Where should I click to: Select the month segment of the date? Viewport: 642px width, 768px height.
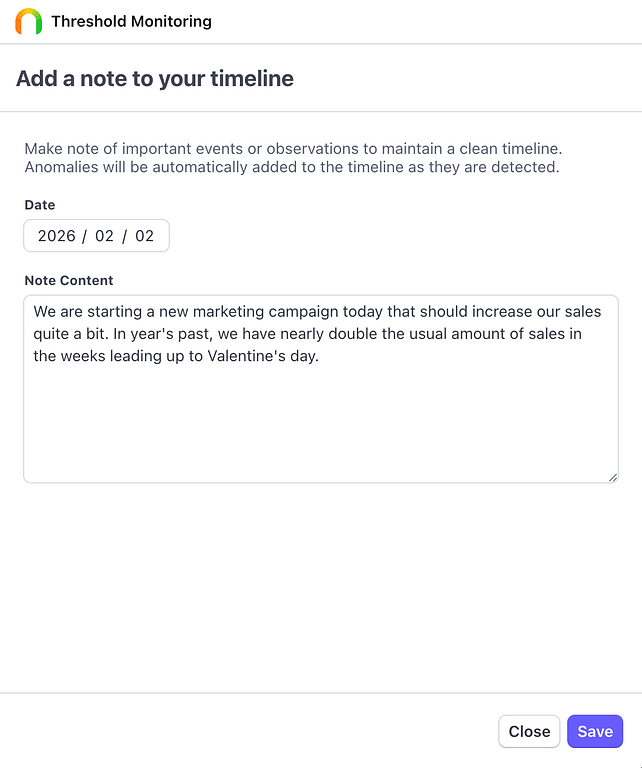tap(105, 236)
